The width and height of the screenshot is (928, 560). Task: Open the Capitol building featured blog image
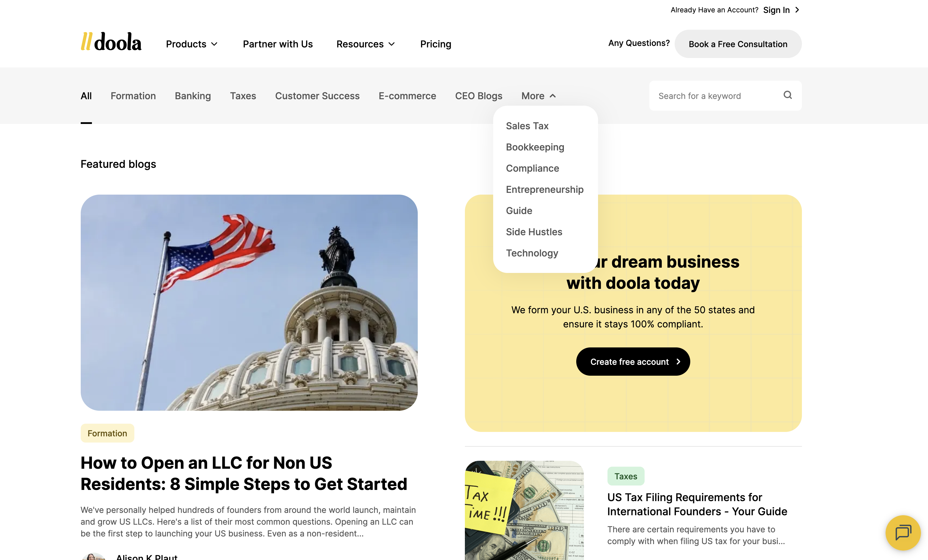[x=249, y=303]
